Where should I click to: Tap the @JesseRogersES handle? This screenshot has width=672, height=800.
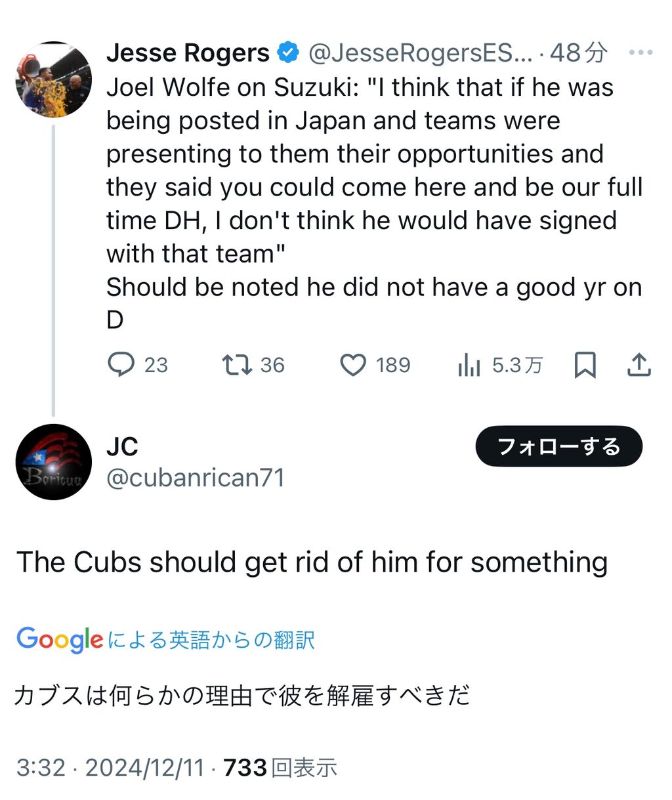420,53
